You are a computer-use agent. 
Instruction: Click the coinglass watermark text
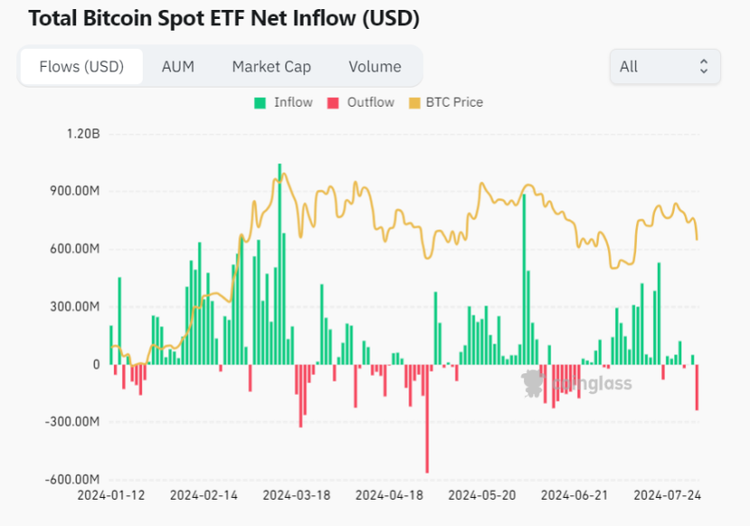(x=592, y=384)
